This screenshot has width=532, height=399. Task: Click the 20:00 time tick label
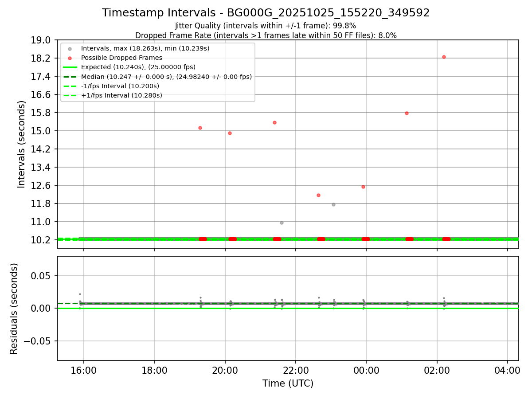pos(225,370)
